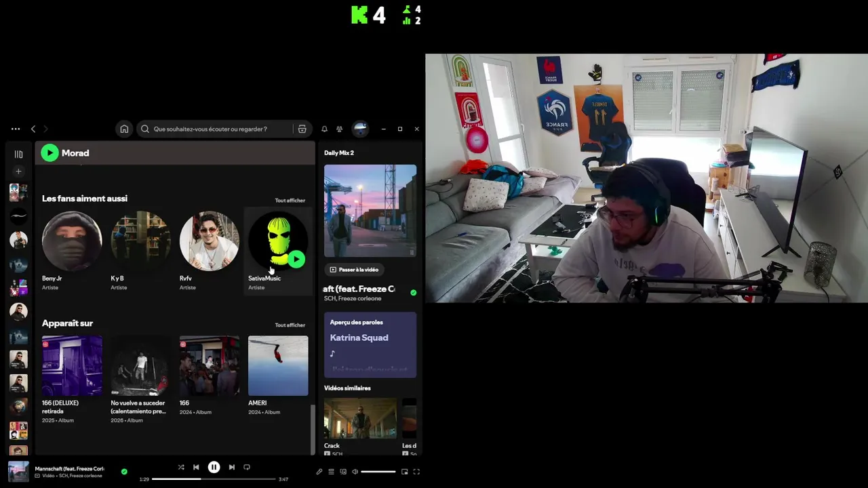Toggle saved checkmark in now playing bar

124,471
